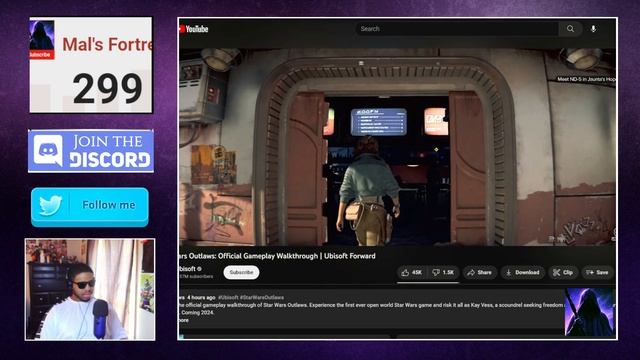
Task: Dislike the video showing 1.5K
Action: pos(443,273)
